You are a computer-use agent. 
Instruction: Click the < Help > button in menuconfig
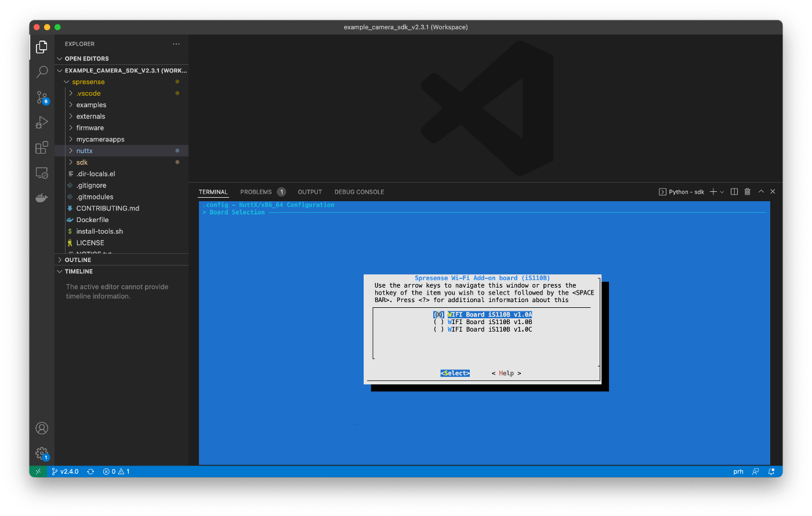pyautogui.click(x=506, y=373)
